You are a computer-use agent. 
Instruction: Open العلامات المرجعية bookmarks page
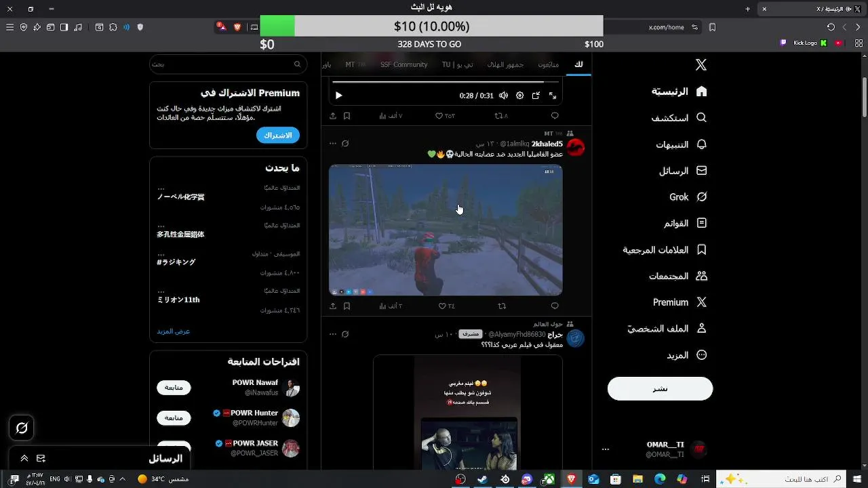click(x=665, y=250)
